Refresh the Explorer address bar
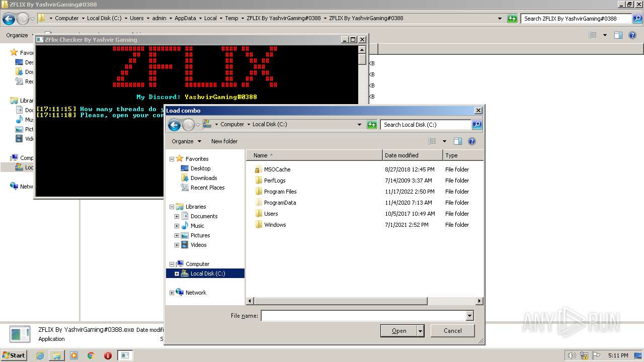The height and width of the screenshot is (362, 644). click(512, 19)
